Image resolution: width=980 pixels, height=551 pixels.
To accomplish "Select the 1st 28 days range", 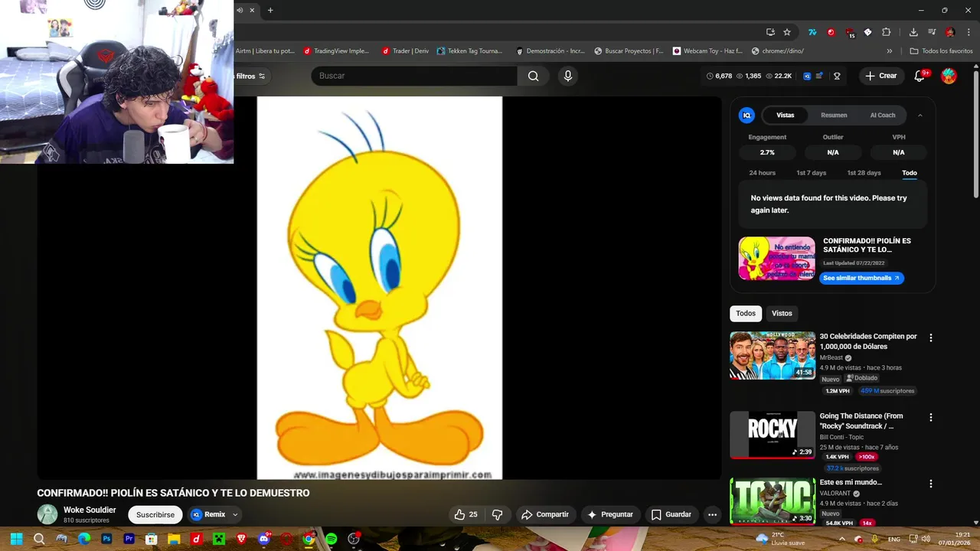I will [x=864, y=173].
